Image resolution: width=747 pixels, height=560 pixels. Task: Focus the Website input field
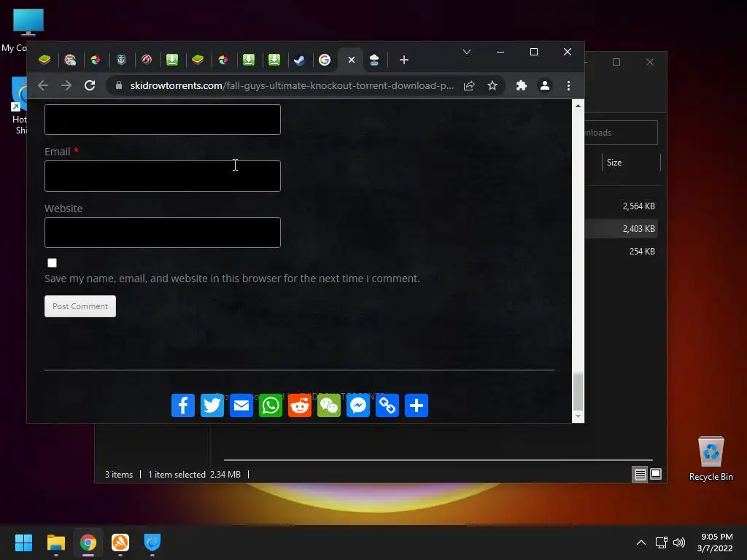click(163, 233)
